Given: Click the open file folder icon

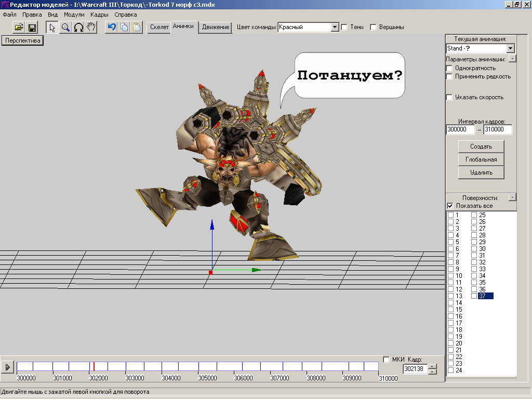Looking at the screenshot, I should pyautogui.click(x=19, y=28).
